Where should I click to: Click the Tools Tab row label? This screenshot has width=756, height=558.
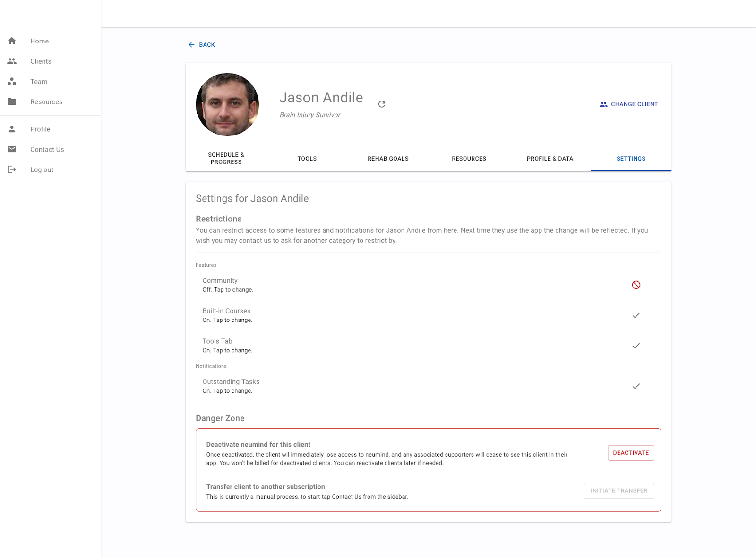(x=217, y=341)
